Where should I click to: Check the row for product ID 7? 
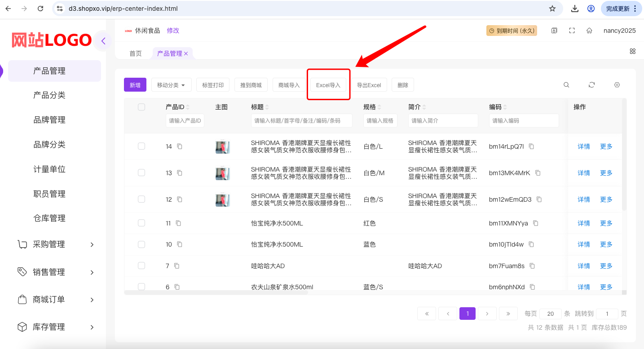pos(141,265)
